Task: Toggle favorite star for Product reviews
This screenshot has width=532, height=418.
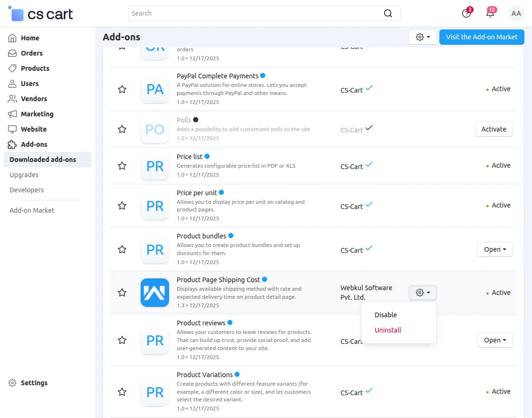Action: click(x=122, y=340)
